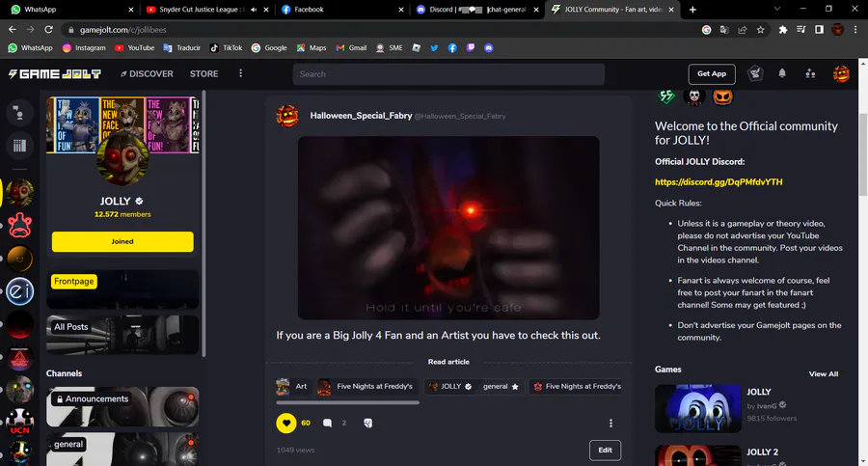Open the header three-dot more menu
Viewport: 868px width, 466px height.
(240, 73)
